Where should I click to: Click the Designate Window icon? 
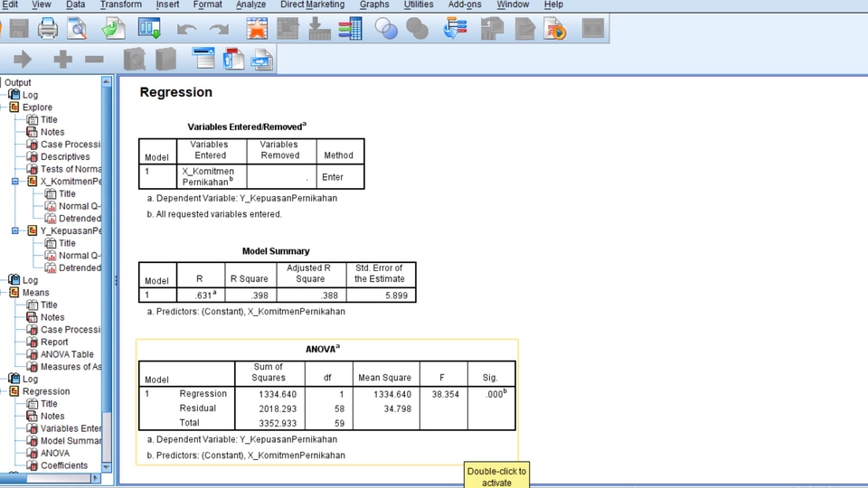[455, 29]
